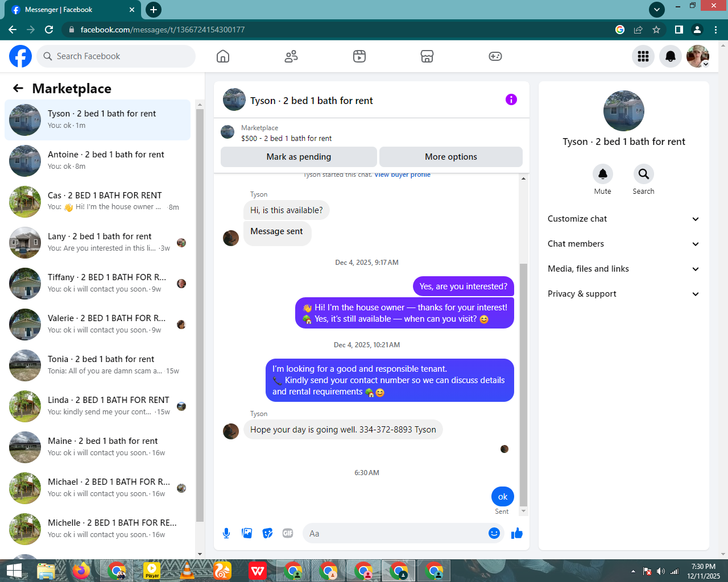
Task: Click the 'ok' sent message bubble
Action: [503, 497]
